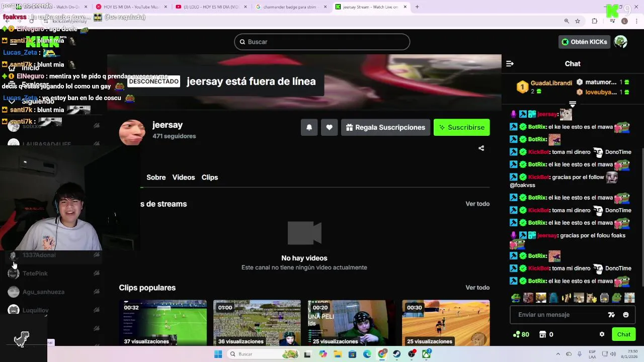Open Microsoft Store from the taskbar
The height and width of the screenshot is (362, 644).
click(352, 354)
